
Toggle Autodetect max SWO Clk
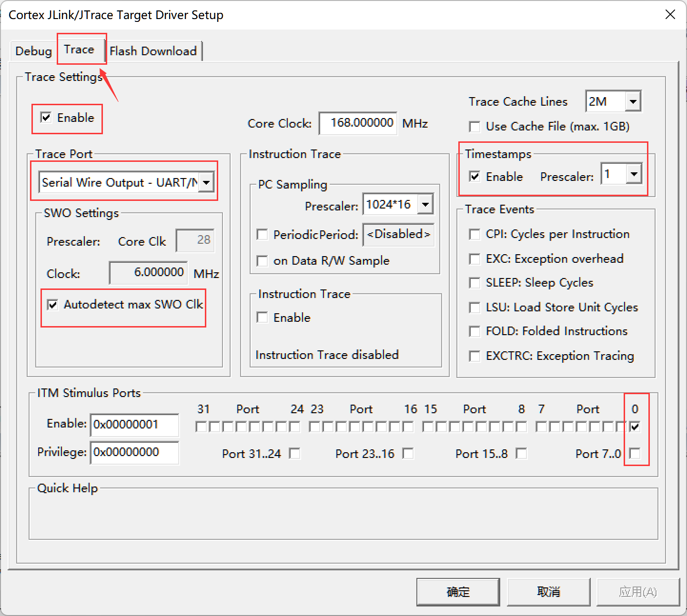coord(53,305)
